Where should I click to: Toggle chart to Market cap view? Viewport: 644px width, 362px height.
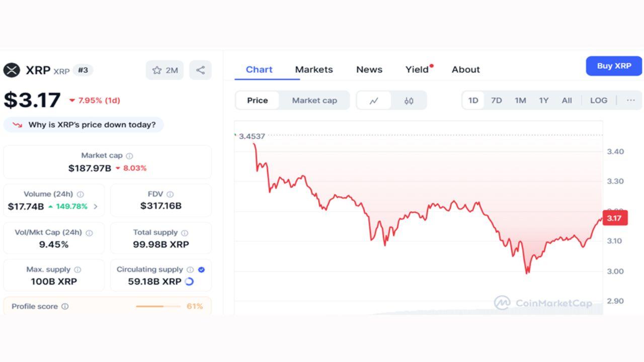pyautogui.click(x=314, y=101)
